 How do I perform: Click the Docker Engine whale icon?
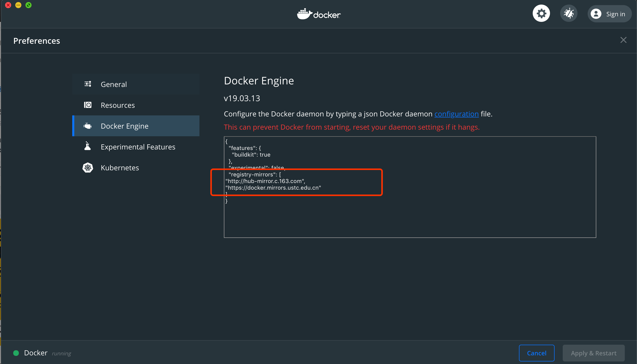(x=88, y=126)
